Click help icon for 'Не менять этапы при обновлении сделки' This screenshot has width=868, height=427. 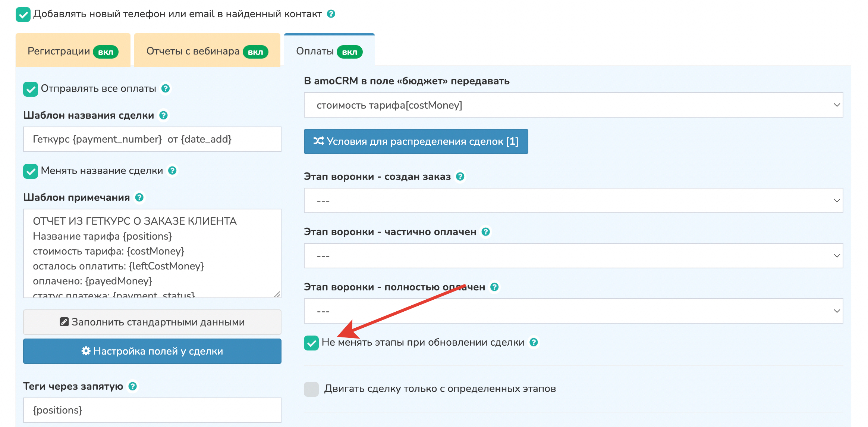click(534, 342)
